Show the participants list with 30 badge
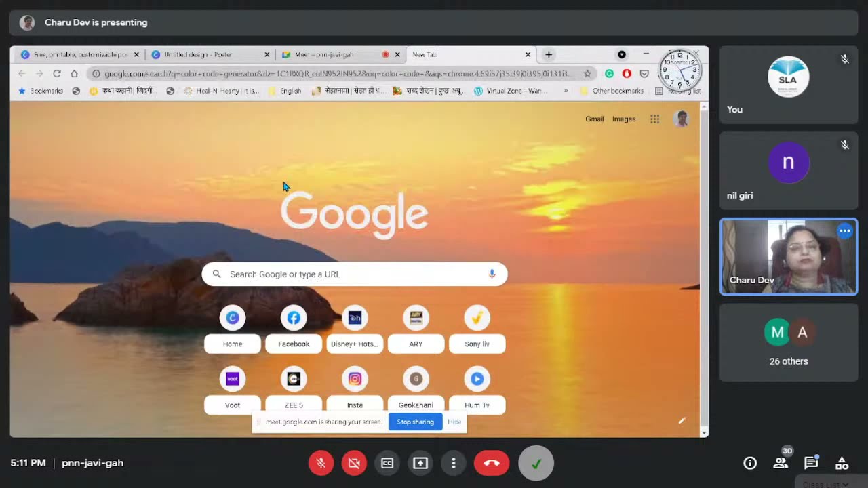868x488 pixels. 781,462
